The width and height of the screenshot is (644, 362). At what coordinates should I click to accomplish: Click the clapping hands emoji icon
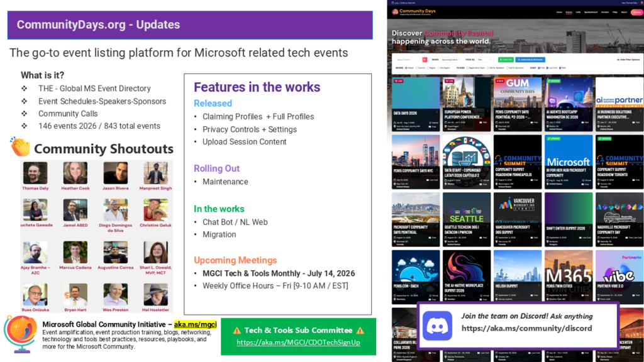(x=20, y=146)
